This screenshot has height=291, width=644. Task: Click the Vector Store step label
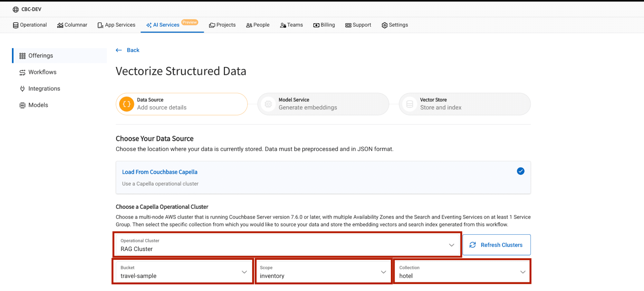pos(433,100)
